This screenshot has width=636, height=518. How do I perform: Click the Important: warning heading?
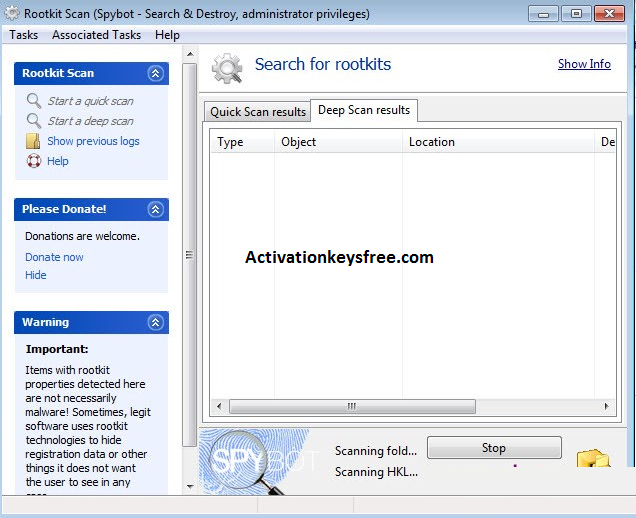pyautogui.click(x=57, y=349)
